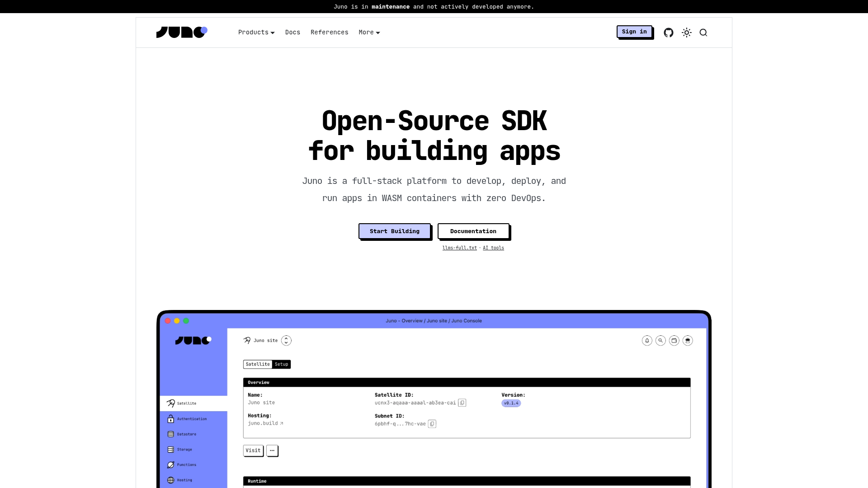Open the Documentation button

[473, 231]
